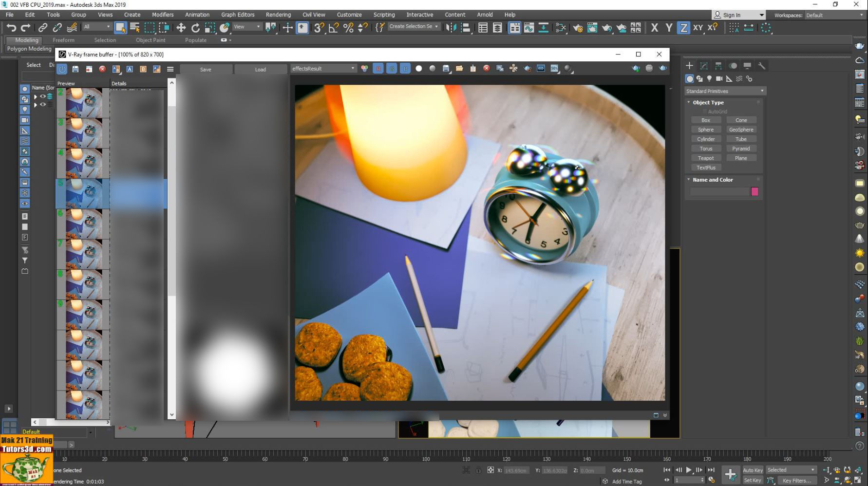Click the VFB save image disk icon
The image size is (868, 486).
tap(446, 69)
